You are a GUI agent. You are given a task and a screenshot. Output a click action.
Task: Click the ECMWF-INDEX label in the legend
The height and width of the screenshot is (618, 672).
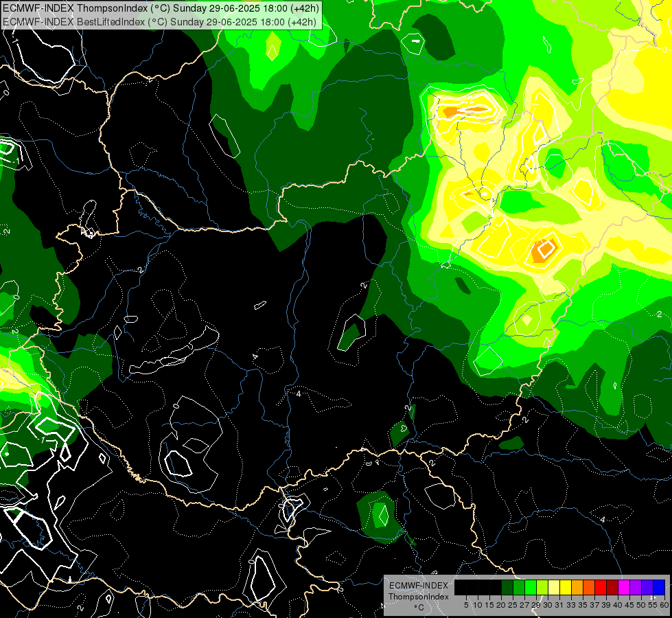click(x=418, y=586)
